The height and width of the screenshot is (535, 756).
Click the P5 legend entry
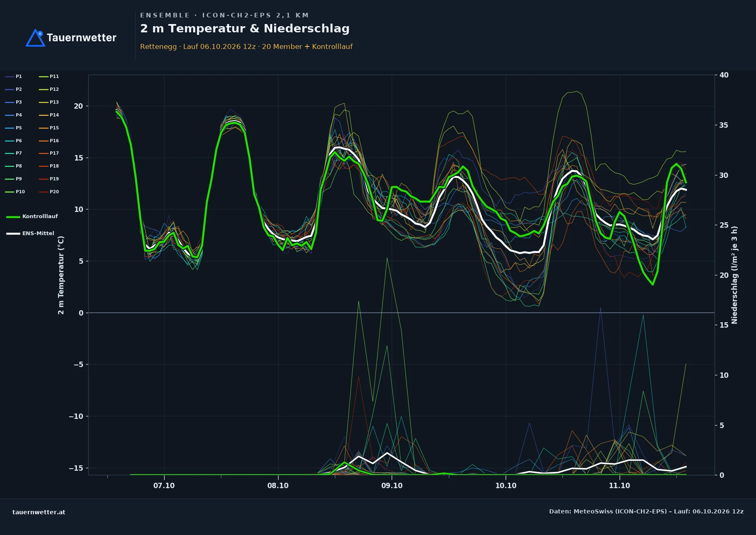point(13,128)
